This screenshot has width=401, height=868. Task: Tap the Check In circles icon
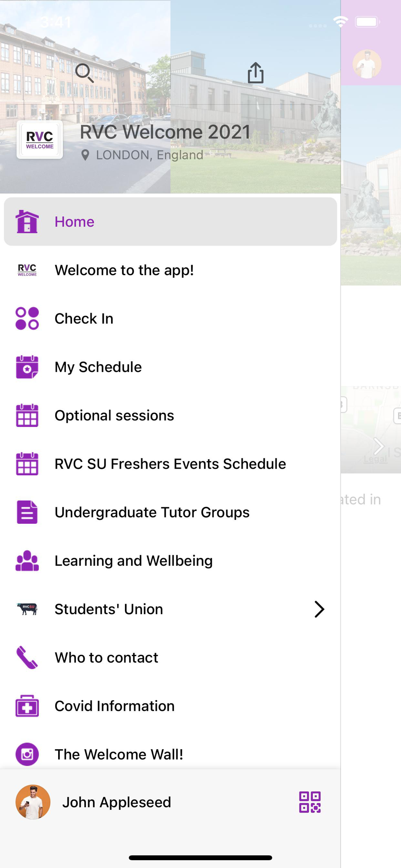click(27, 319)
